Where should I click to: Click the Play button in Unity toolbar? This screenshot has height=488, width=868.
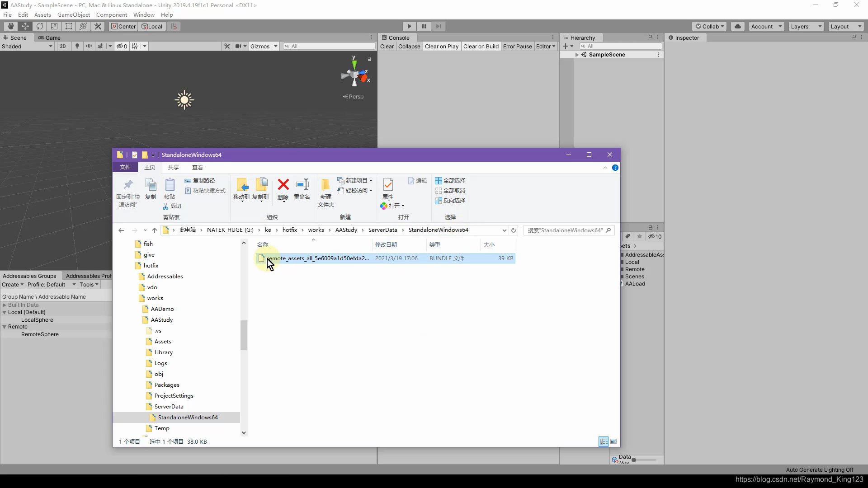pyautogui.click(x=410, y=26)
